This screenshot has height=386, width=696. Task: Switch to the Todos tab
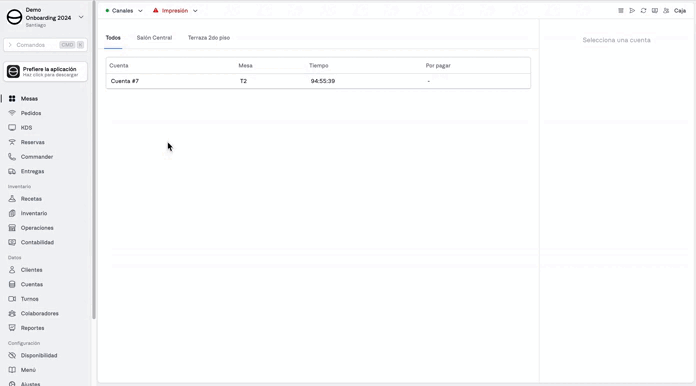[x=113, y=38]
